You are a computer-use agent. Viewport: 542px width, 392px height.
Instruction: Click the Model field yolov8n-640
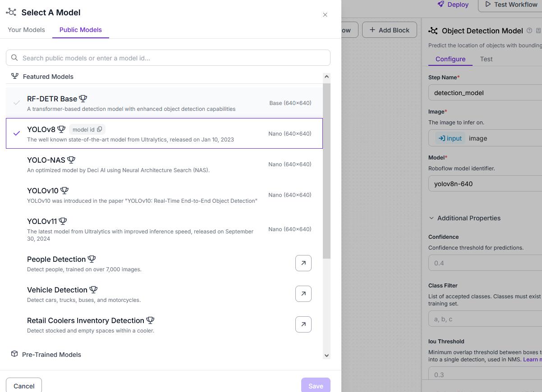pos(485,183)
